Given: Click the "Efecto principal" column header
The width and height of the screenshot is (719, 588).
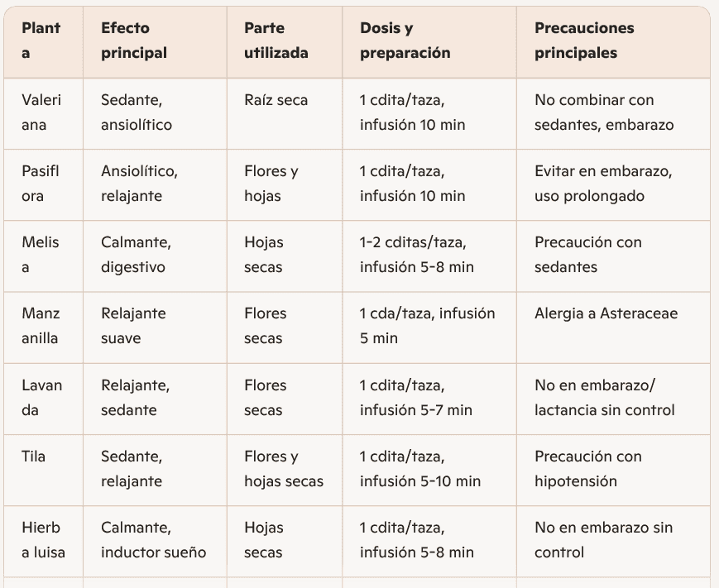Looking at the screenshot, I should click(134, 41).
